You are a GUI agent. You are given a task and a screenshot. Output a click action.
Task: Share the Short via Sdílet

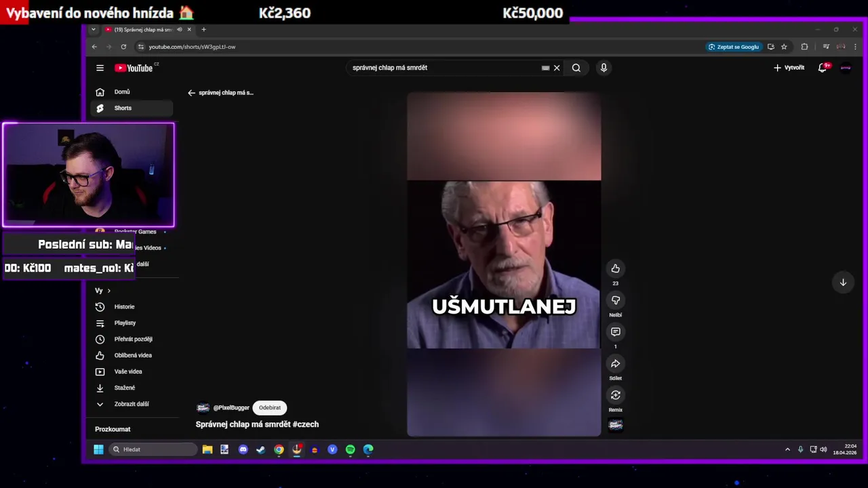615,364
